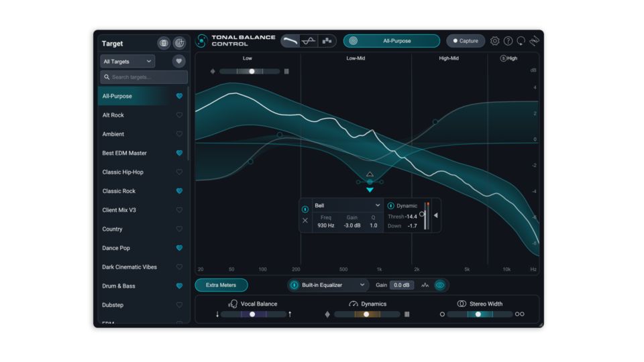Select the Alt Rock target
Screen dimensions: 644x362
click(142, 115)
